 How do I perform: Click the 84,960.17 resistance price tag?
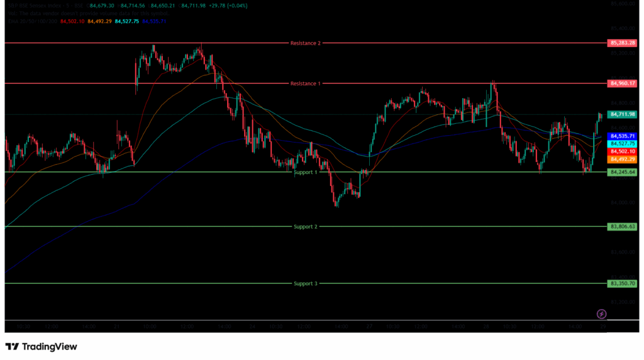click(623, 83)
